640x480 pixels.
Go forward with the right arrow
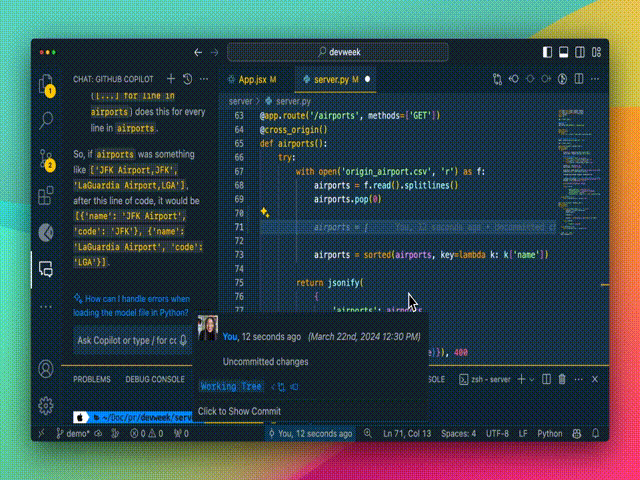214,52
